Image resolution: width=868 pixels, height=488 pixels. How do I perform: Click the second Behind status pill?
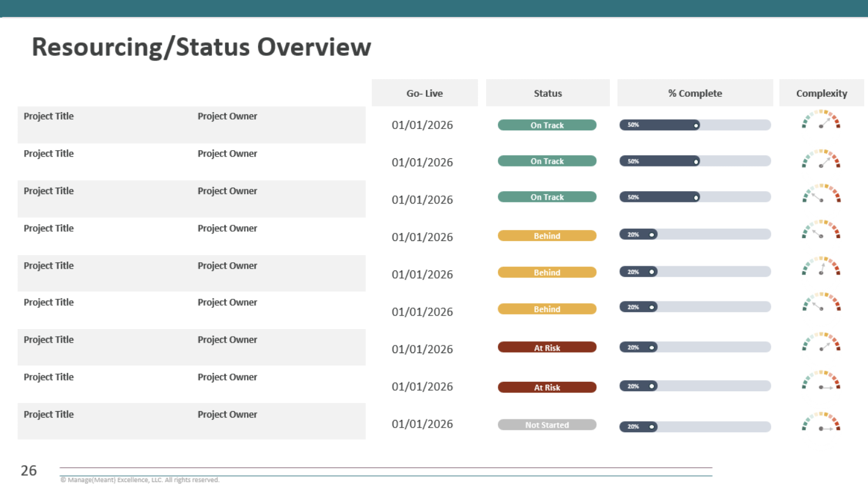tap(547, 272)
